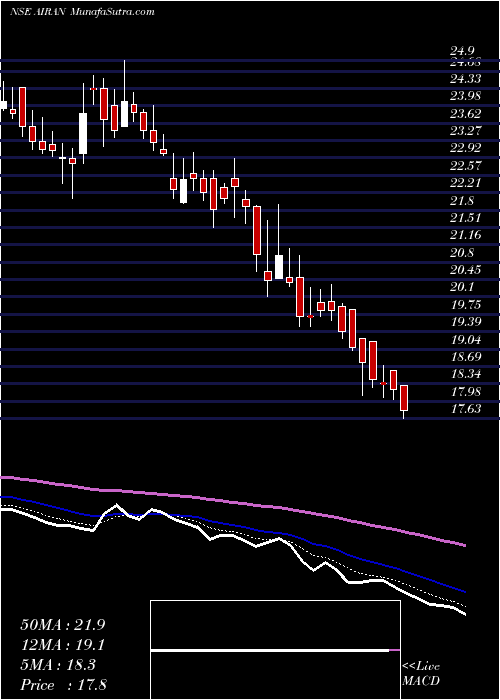This screenshot has width=500, height=700.
Task: Click the 23.27 price axis label
Action: (x=465, y=131)
